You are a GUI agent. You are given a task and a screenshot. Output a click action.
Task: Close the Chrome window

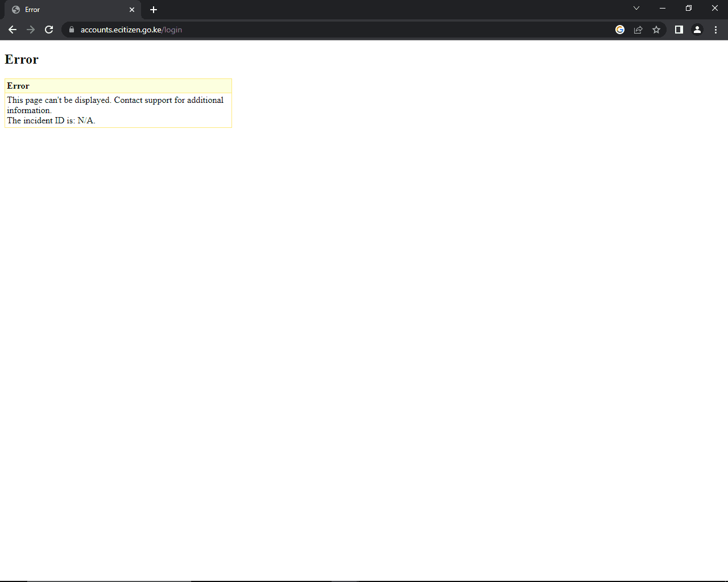pos(715,8)
